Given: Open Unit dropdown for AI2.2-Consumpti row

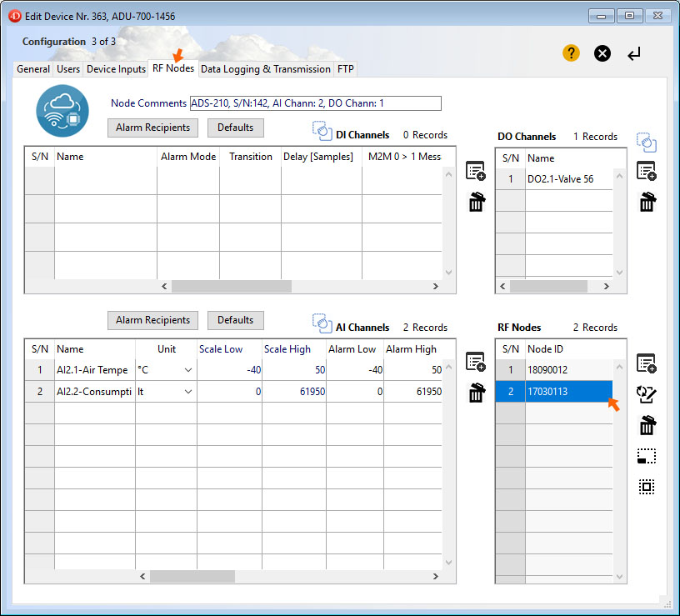Looking at the screenshot, I should pos(188,392).
